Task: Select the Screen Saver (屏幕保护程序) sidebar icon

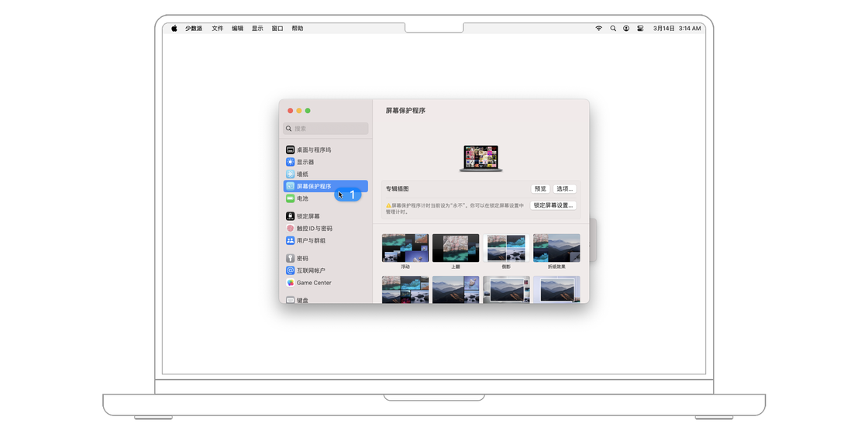Action: (x=290, y=186)
